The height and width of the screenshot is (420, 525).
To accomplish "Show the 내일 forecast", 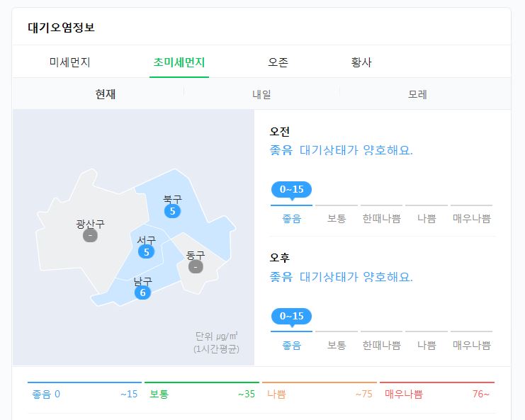I will click(x=261, y=94).
